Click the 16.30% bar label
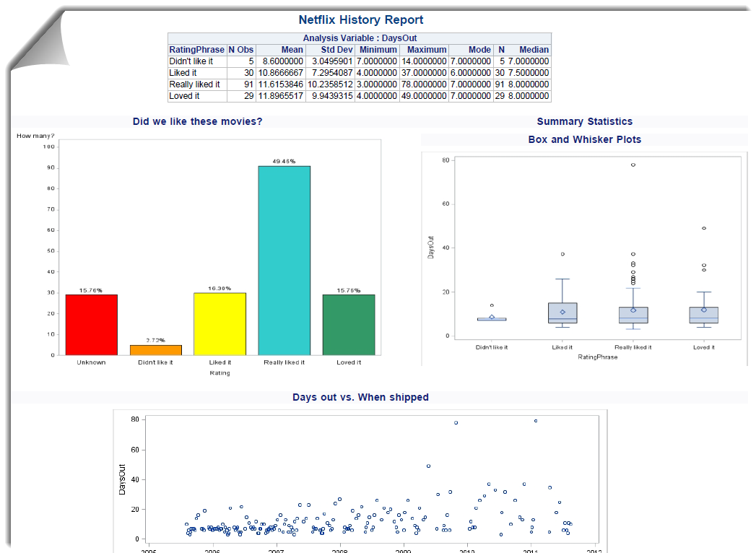This screenshot has width=756, height=553. click(x=220, y=288)
